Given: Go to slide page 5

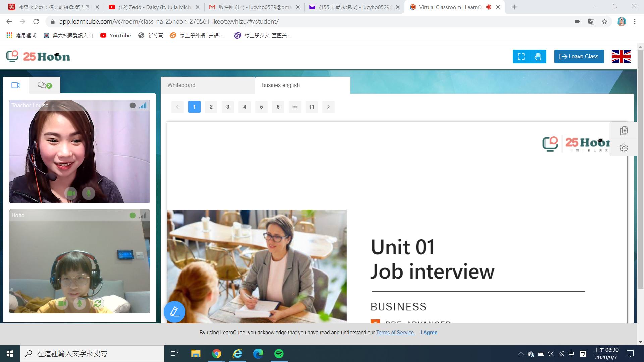Looking at the screenshot, I should coord(261,107).
